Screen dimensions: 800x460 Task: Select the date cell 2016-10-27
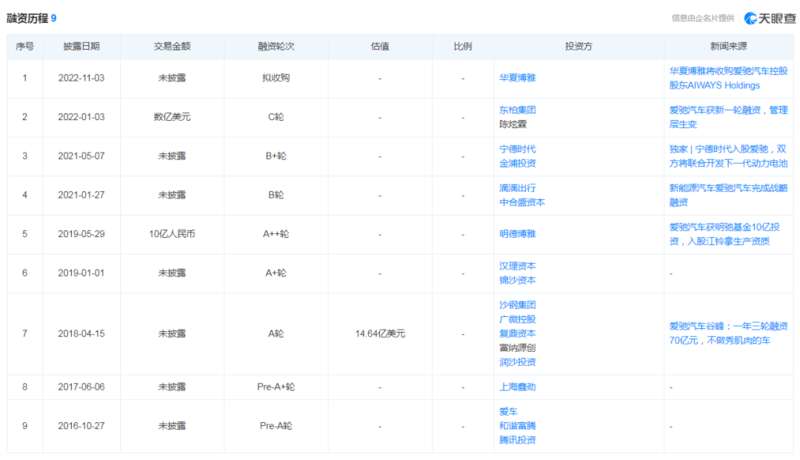[x=81, y=426]
